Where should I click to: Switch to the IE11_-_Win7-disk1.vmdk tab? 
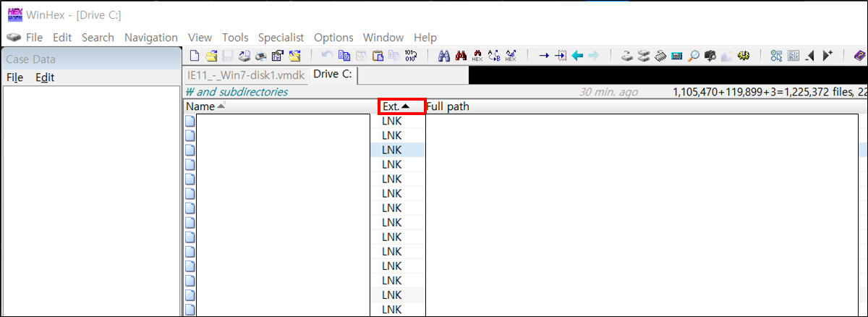(x=245, y=75)
